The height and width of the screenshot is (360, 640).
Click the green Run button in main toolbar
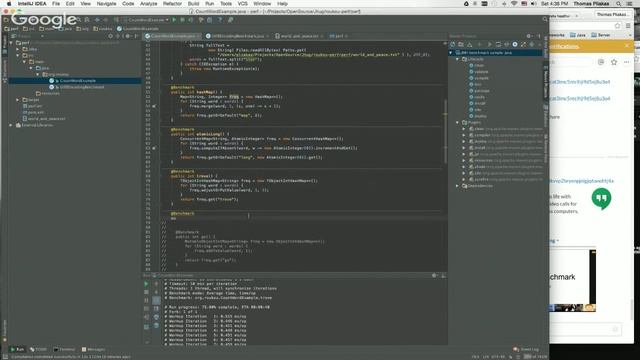point(174,20)
